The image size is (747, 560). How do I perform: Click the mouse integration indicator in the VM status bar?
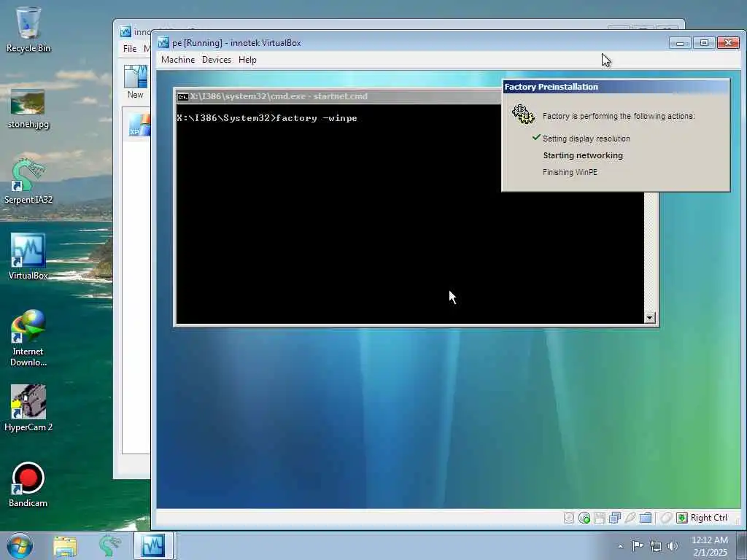click(666, 518)
